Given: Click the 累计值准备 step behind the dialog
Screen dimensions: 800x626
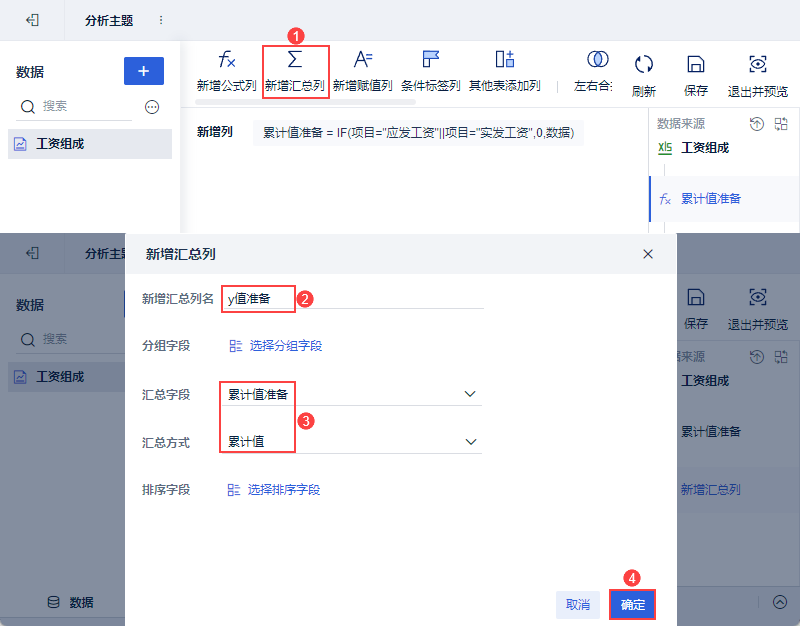Looking at the screenshot, I should [711, 432].
